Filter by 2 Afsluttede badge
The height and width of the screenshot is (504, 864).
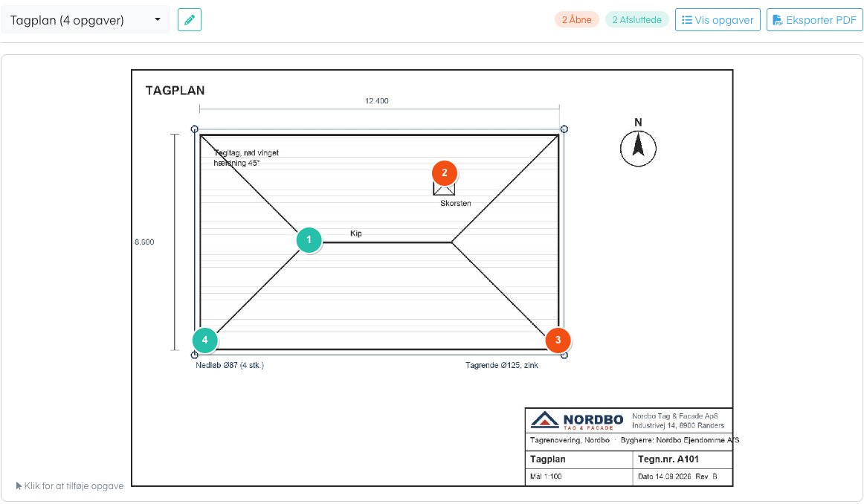pos(637,20)
